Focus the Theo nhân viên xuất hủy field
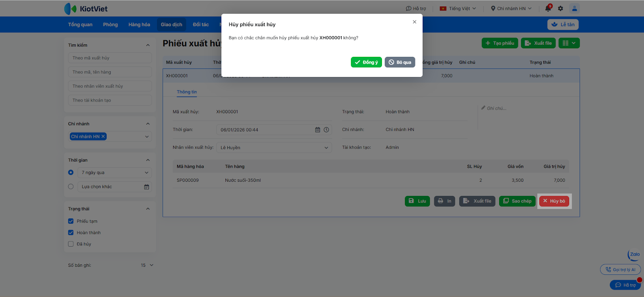 point(110,86)
